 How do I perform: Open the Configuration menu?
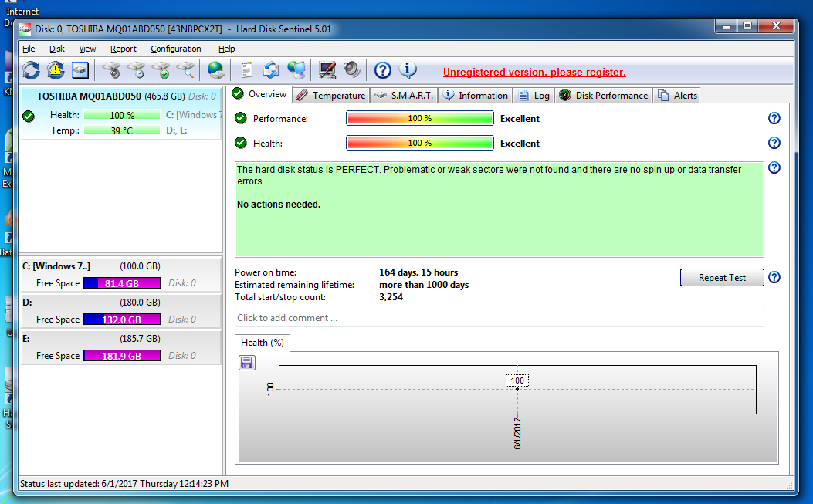click(175, 49)
